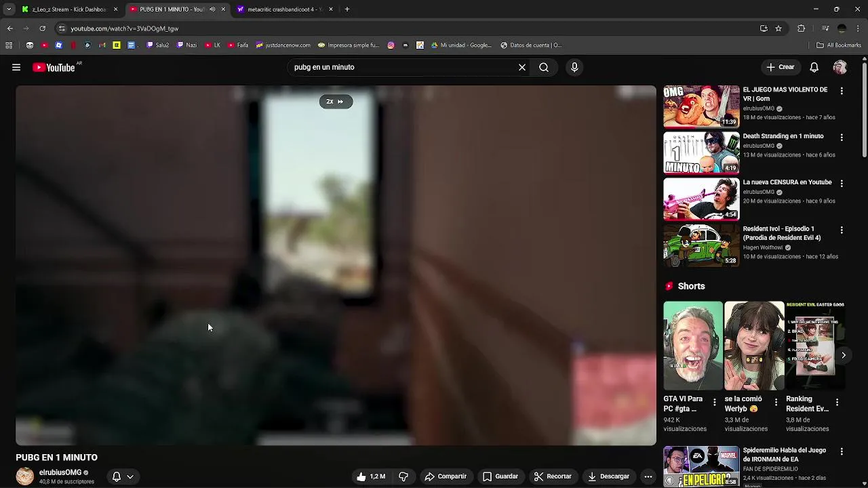Open YouTube notifications bell in header
The height and width of the screenshot is (488, 868).
point(814,67)
